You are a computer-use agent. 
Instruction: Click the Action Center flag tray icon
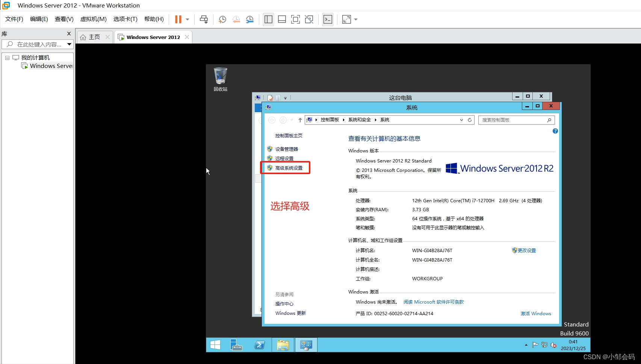click(535, 345)
